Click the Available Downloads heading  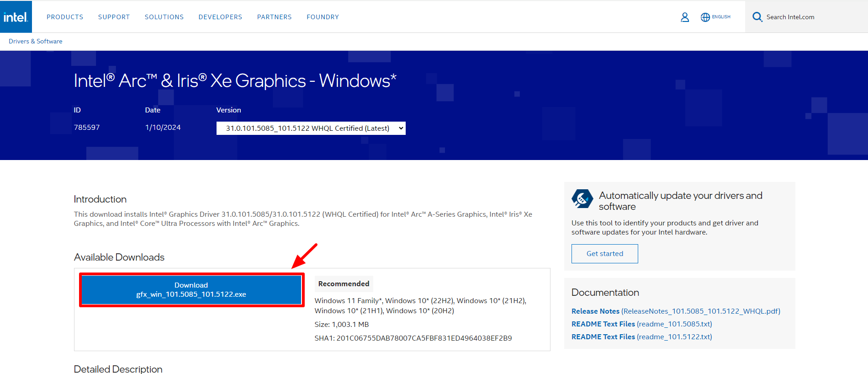[x=119, y=257]
